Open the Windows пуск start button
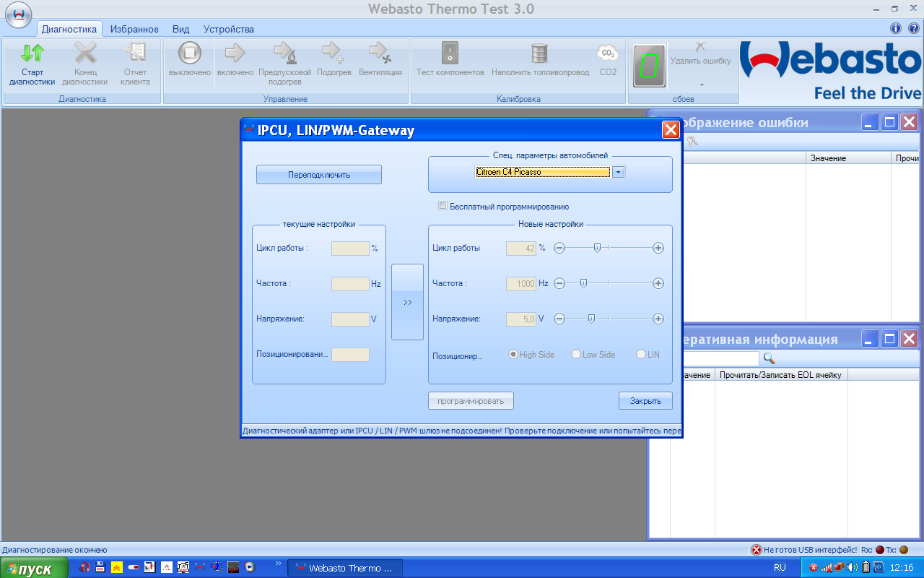Screen dimensions: 924x578 click(34, 569)
